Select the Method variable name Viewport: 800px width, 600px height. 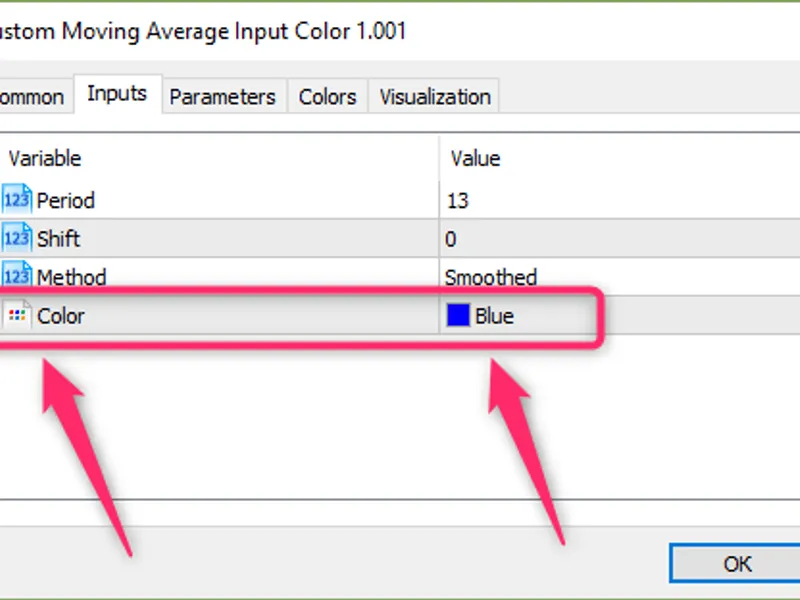pos(71,277)
